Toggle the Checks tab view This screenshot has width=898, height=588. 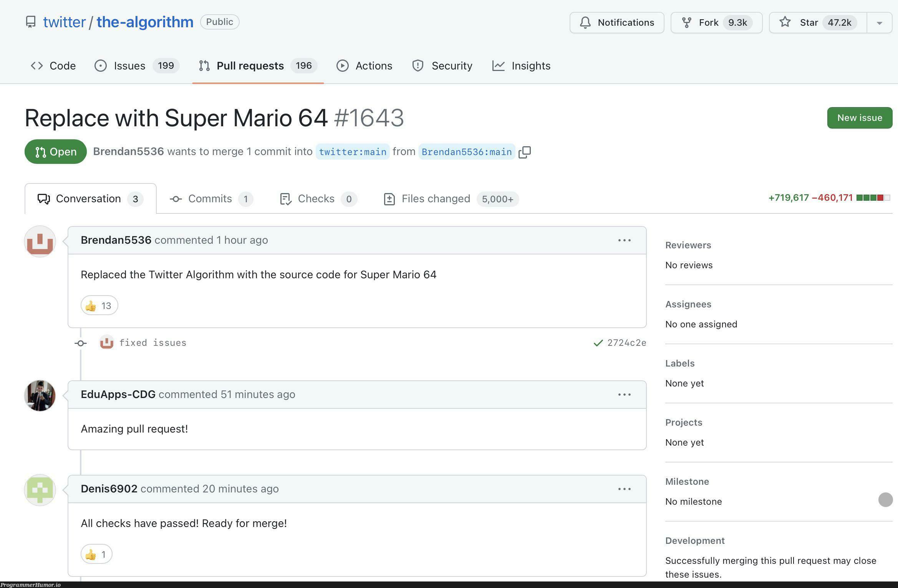(x=315, y=198)
